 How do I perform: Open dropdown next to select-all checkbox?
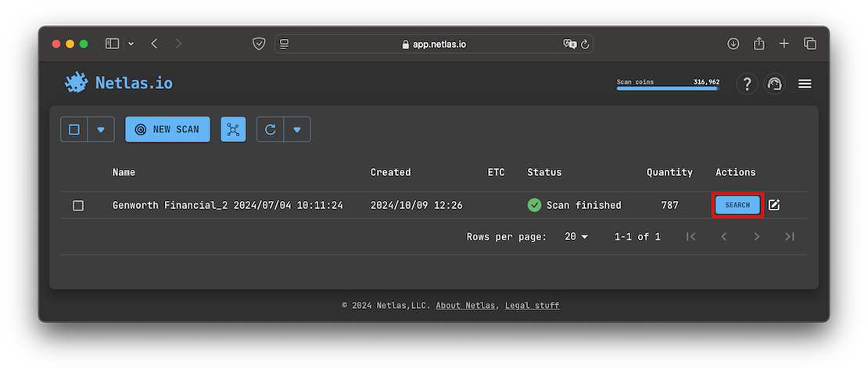[x=101, y=130]
